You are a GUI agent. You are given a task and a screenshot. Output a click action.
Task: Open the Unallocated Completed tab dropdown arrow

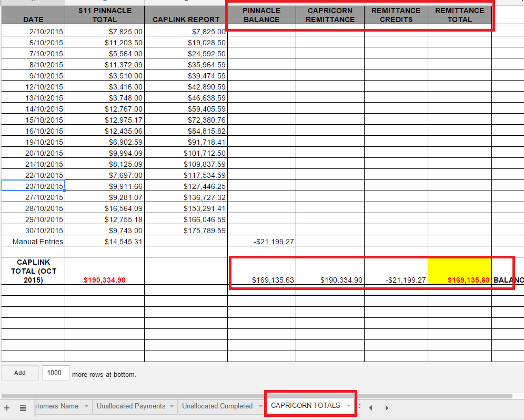tap(258, 406)
